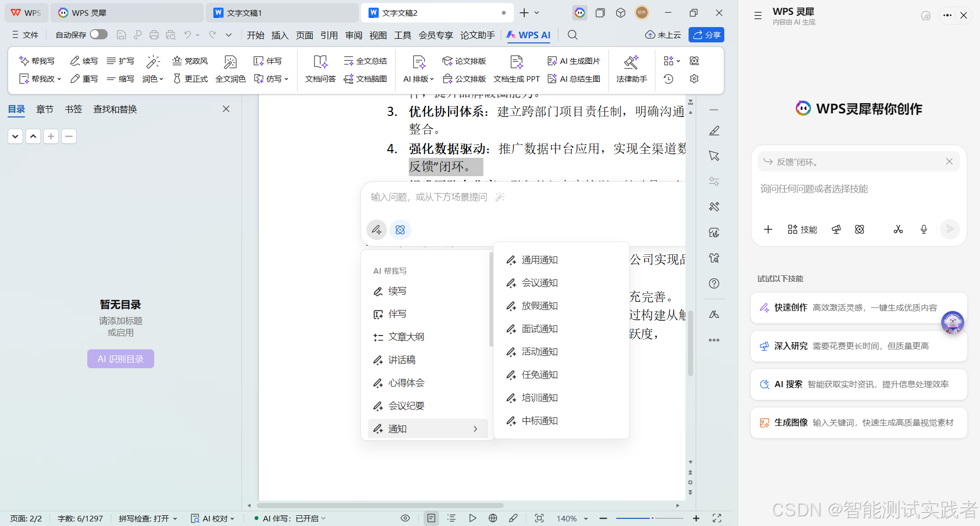Click the AI 总结生图 icon
This screenshot has width=980, height=526.
tap(574, 79)
